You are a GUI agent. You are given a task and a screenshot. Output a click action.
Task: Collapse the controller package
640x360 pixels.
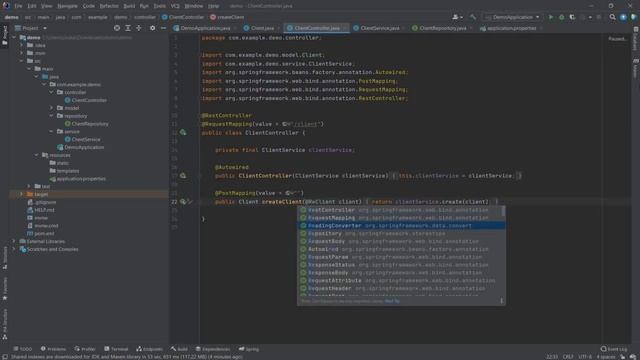click(x=51, y=92)
